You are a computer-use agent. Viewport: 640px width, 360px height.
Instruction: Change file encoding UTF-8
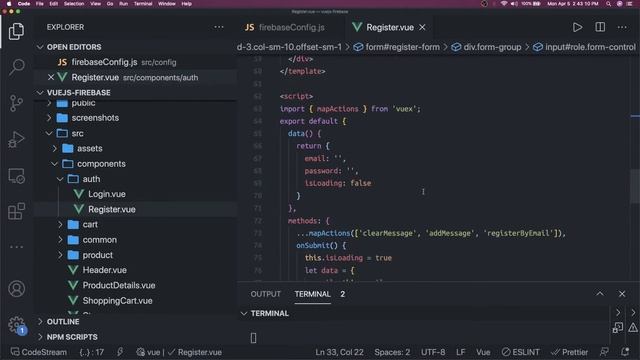pos(433,352)
